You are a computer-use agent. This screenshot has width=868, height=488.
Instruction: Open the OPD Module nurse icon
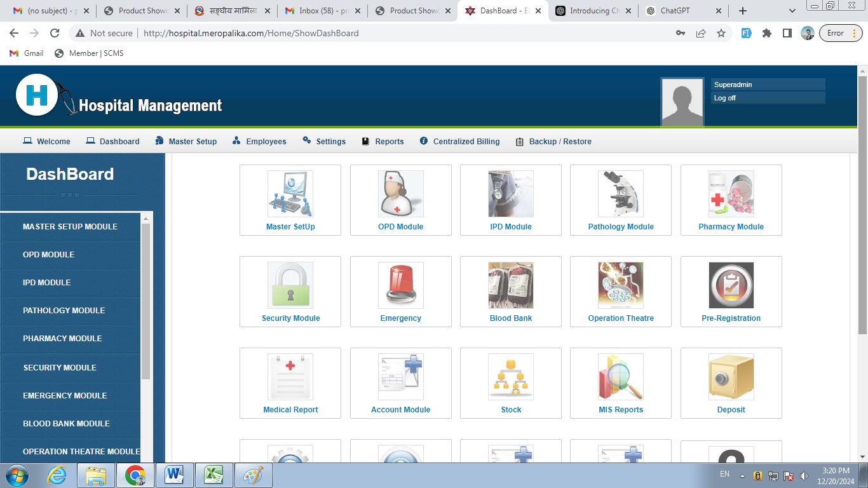pyautogui.click(x=400, y=194)
